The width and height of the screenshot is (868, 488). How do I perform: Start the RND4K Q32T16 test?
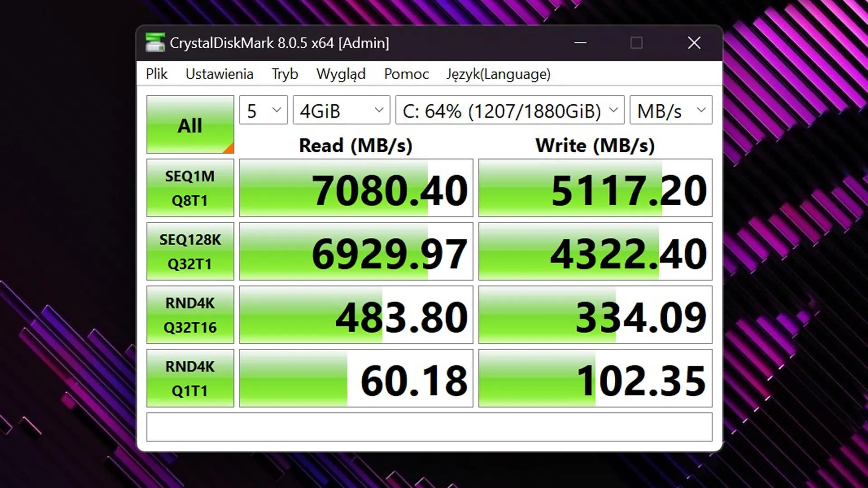click(190, 315)
